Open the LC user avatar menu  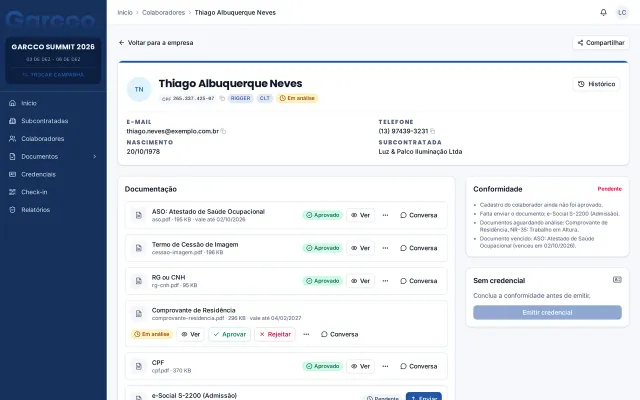point(622,13)
